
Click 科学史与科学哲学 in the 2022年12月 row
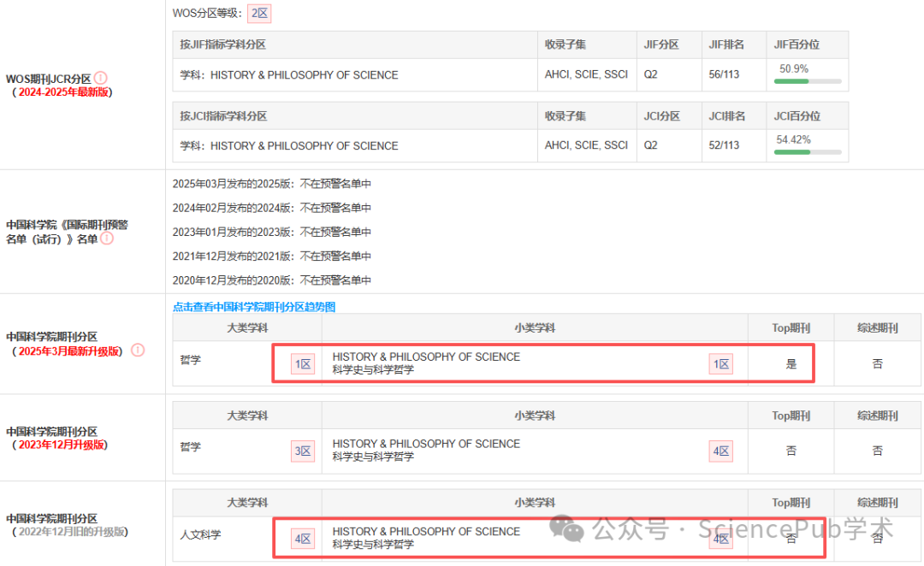[373, 545]
